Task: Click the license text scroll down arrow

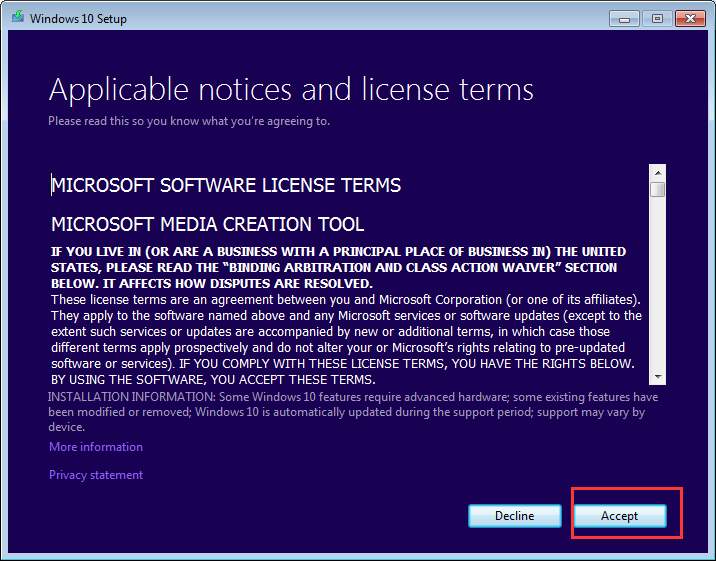Action: (657, 376)
